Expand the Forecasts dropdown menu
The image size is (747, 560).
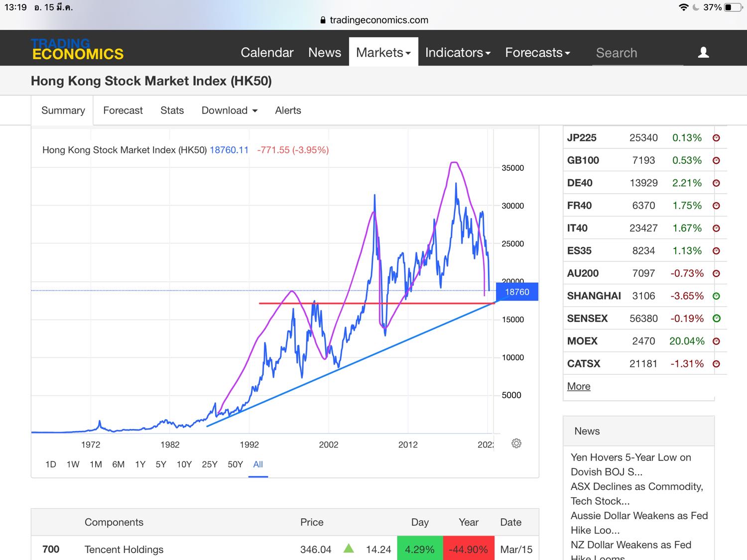coord(537,52)
